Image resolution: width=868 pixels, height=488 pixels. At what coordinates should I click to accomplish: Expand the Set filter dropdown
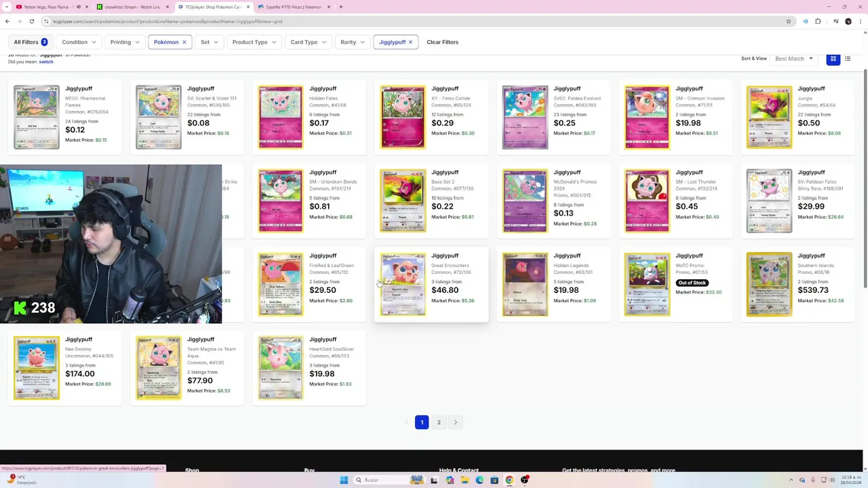210,42
